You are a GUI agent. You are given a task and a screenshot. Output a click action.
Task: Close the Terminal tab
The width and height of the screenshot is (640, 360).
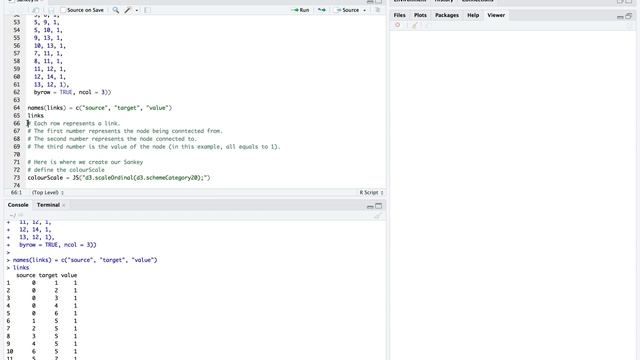(x=64, y=205)
